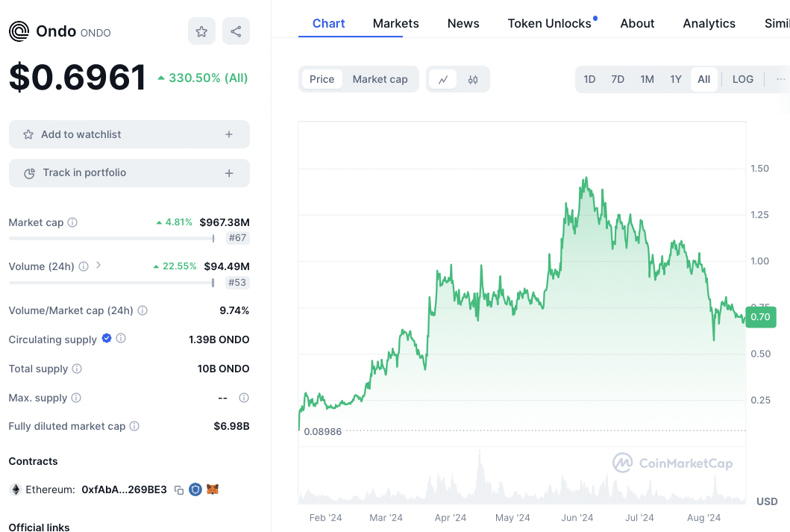Click the price chart peak near Jun '24
This screenshot has height=532, width=790.
[x=586, y=178]
